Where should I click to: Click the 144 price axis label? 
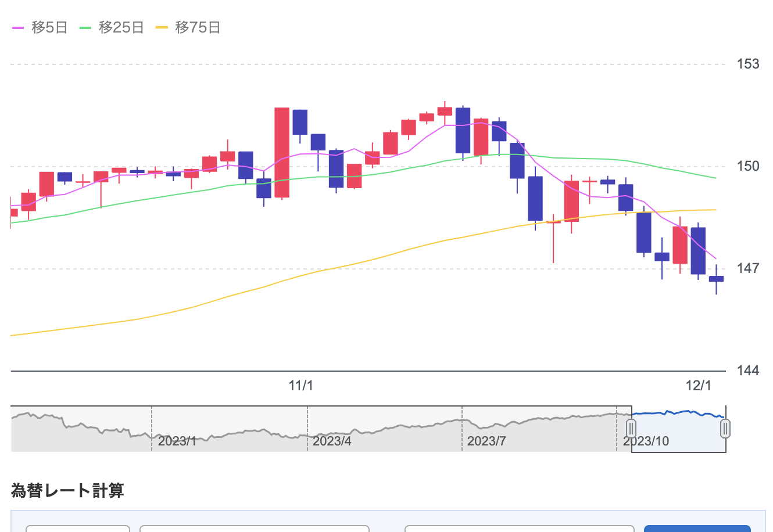(748, 371)
